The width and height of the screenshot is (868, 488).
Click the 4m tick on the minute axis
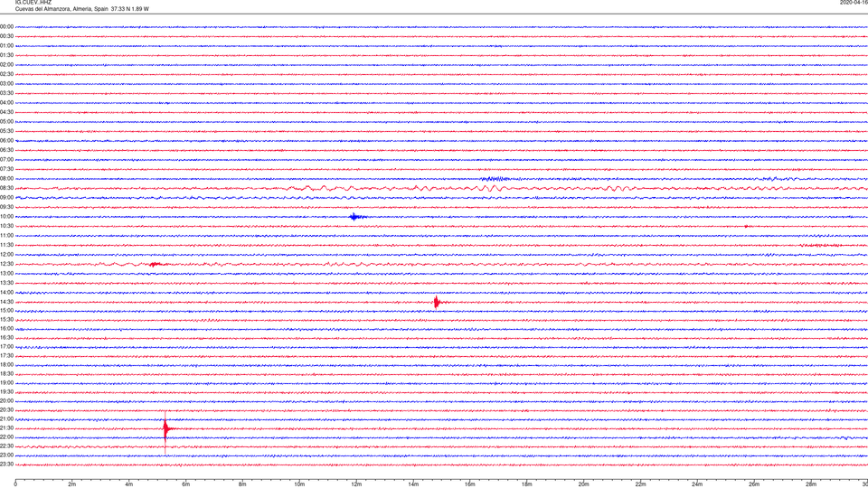click(129, 484)
